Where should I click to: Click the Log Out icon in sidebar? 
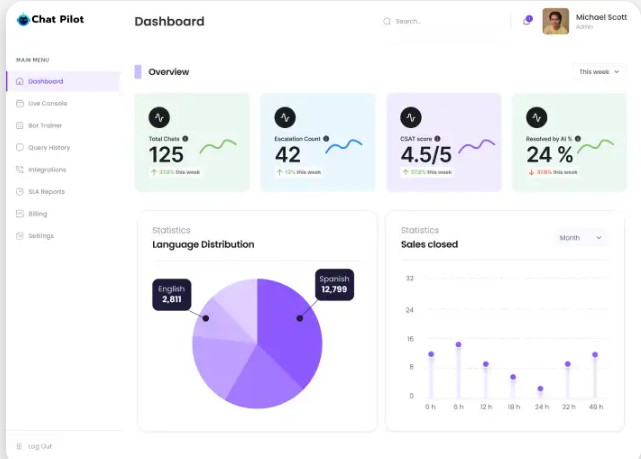click(20, 446)
